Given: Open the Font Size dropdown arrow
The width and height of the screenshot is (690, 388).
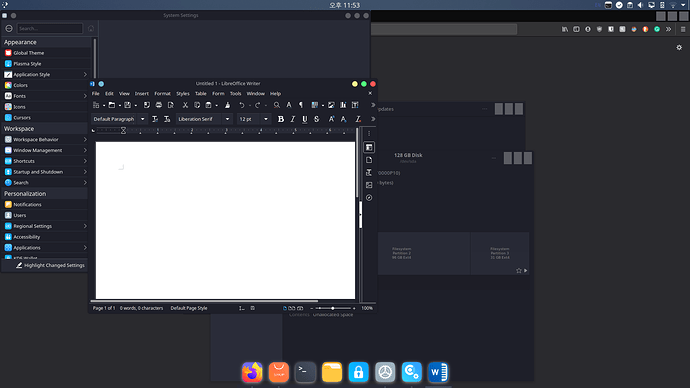Looking at the screenshot, I should coord(266,119).
